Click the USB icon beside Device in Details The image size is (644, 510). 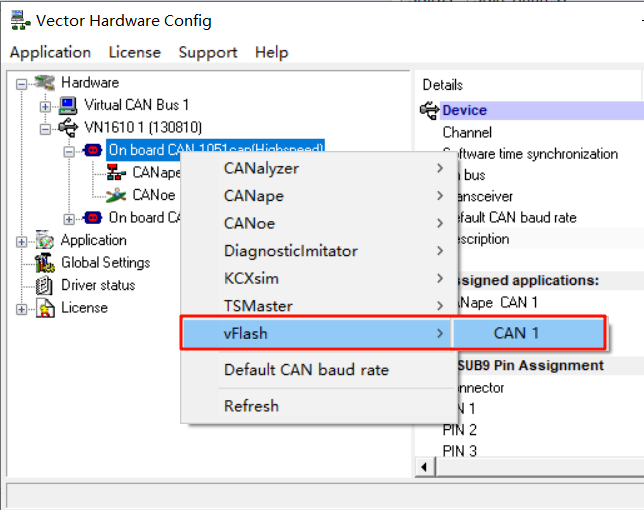[x=430, y=110]
